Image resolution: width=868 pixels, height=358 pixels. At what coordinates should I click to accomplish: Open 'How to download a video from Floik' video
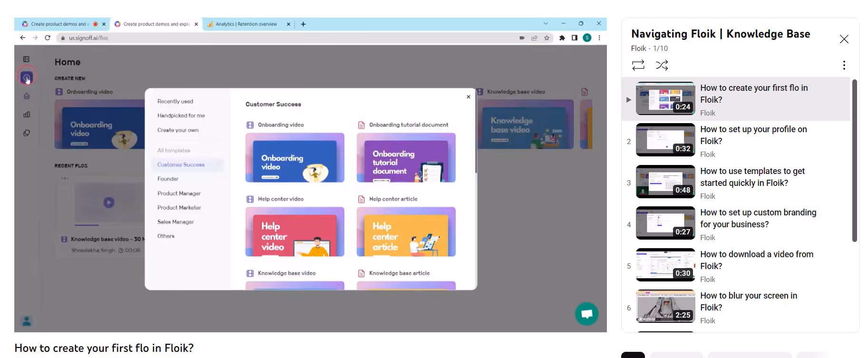(x=757, y=260)
